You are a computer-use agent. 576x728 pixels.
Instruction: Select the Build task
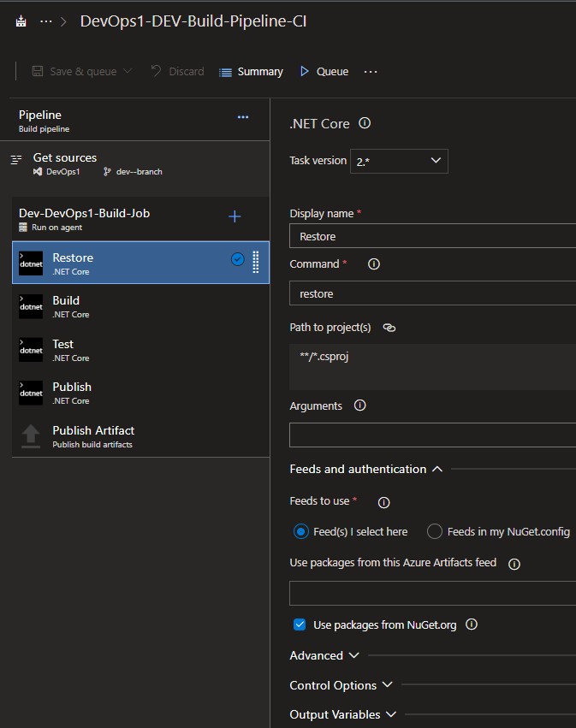tap(140, 306)
